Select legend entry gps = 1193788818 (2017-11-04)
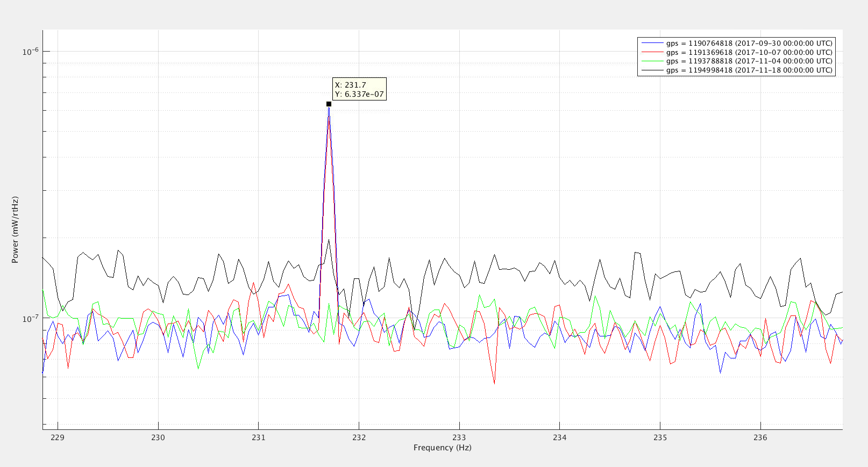 749,61
